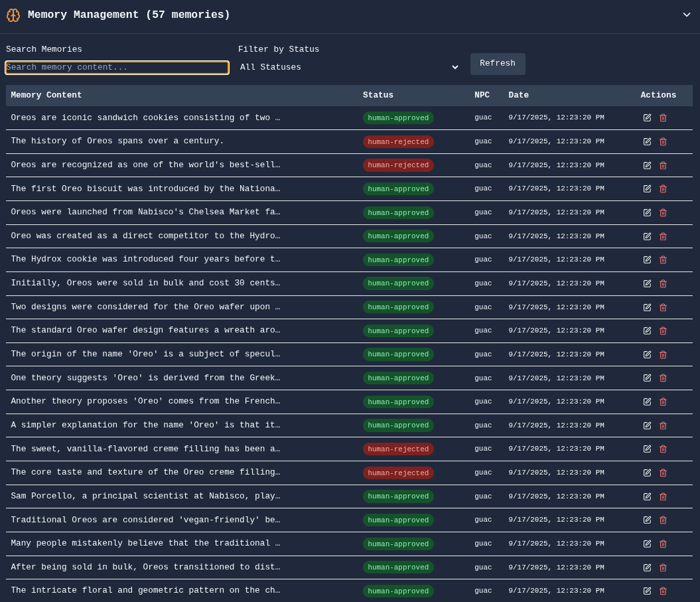Viewport: 700px width, 602px height.
Task: Click human-approved badge on 'One theory suggests' row
Action: 398,378
